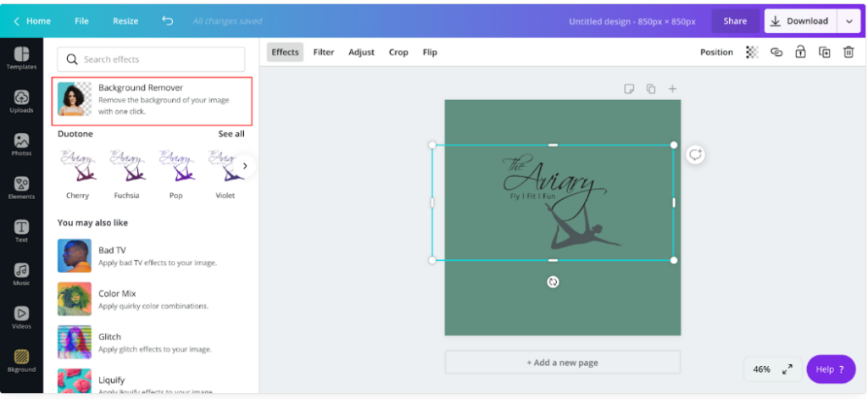This screenshot has height=399, width=868.
Task: Toggle fullscreen with the expand arrows icon
Action: 787,369
